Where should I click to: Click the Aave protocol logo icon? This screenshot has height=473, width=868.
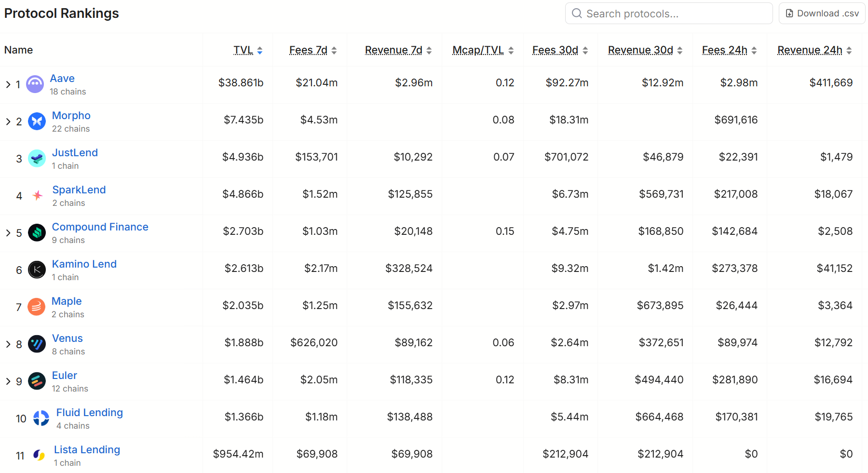[35, 84]
